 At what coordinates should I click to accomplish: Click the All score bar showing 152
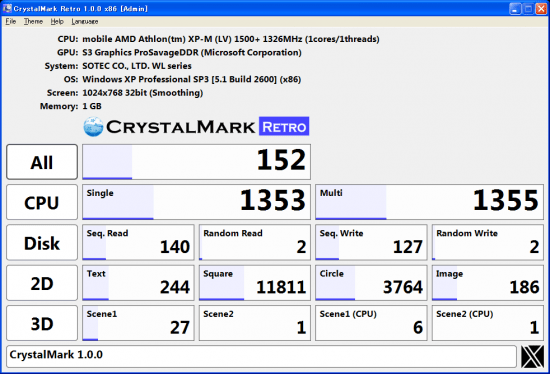click(196, 162)
